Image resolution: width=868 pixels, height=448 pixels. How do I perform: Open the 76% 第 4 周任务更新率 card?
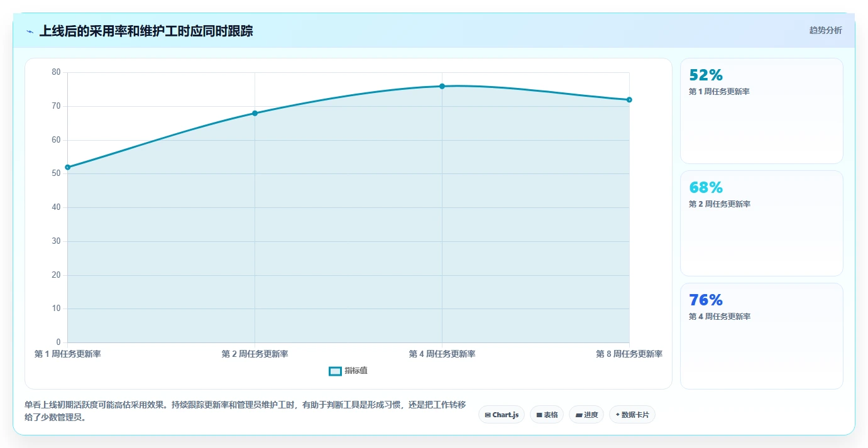tap(762, 336)
